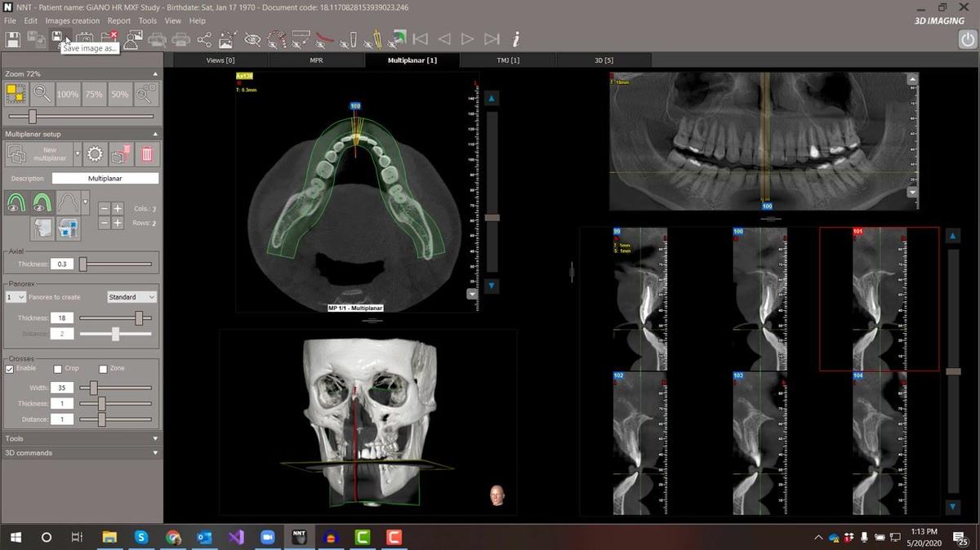Click the floppy disk Save icon in toolbar
Viewport: 980px width, 550px height.
[13, 38]
